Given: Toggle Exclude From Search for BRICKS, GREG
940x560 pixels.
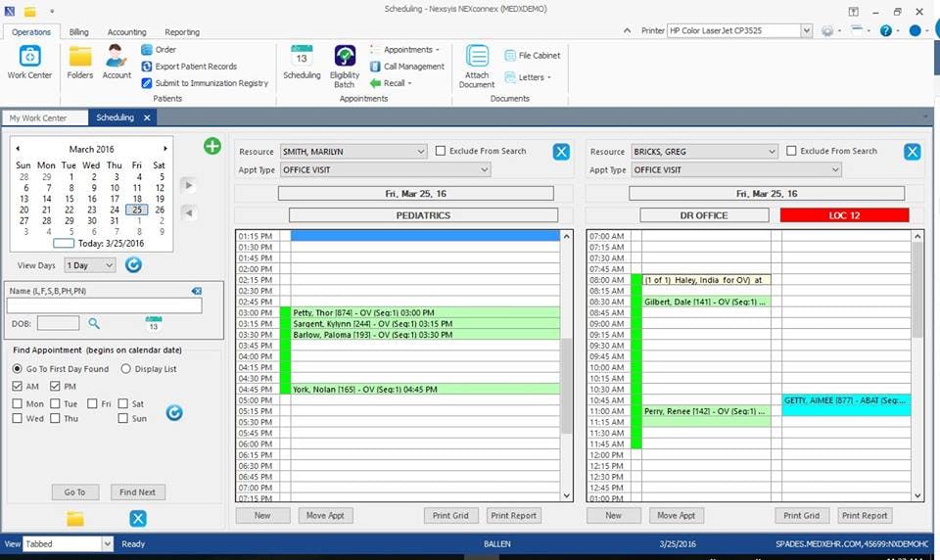Looking at the screenshot, I should click(x=791, y=151).
